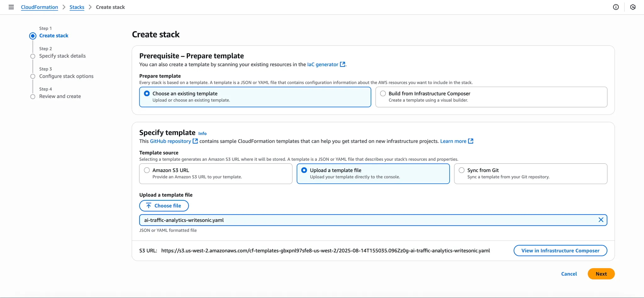Screen dimensions: 644x298
Task: Open IaC generator external link icon
Action: pyautogui.click(x=342, y=64)
